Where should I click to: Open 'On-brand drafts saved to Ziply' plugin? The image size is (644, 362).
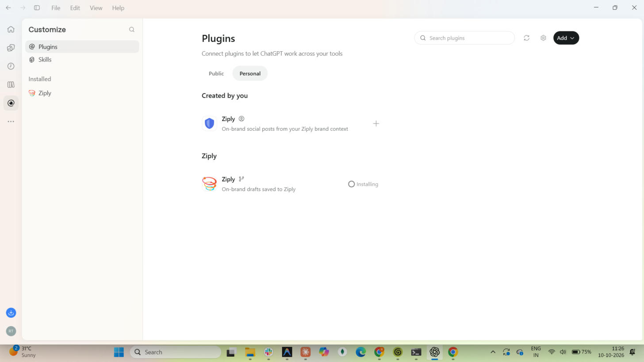259,189
